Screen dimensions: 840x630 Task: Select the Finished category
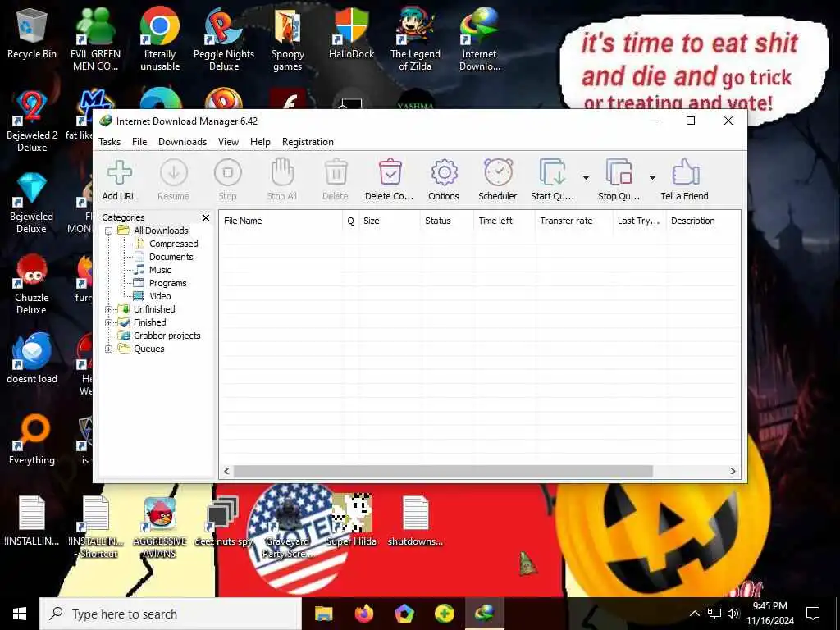pyautogui.click(x=149, y=322)
